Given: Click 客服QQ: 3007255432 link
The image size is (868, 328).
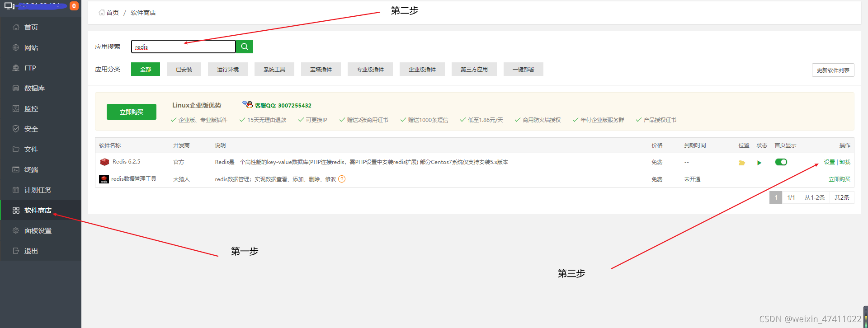Looking at the screenshot, I should [283, 105].
